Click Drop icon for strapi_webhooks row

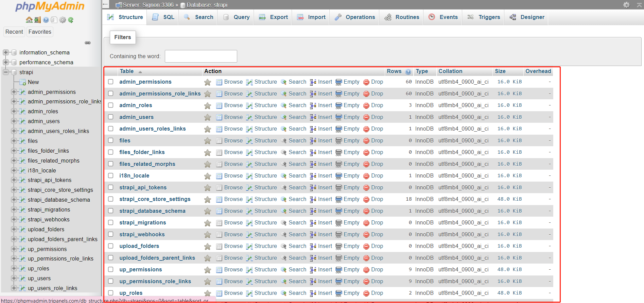point(366,235)
